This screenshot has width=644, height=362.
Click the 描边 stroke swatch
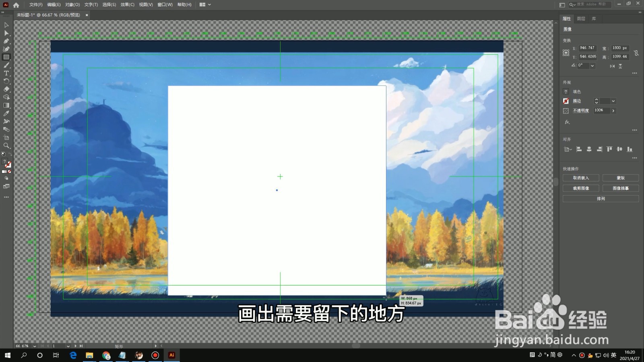tap(566, 101)
